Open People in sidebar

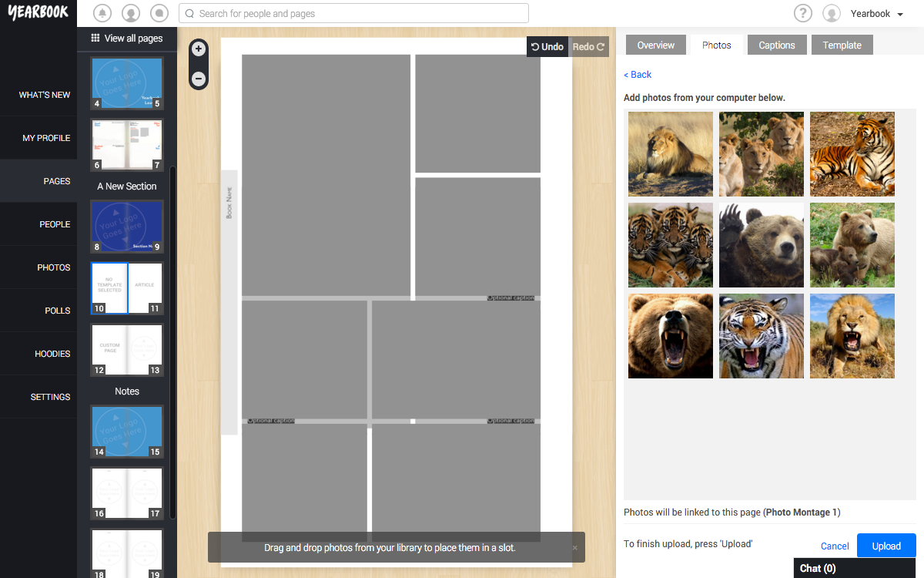tap(38, 224)
